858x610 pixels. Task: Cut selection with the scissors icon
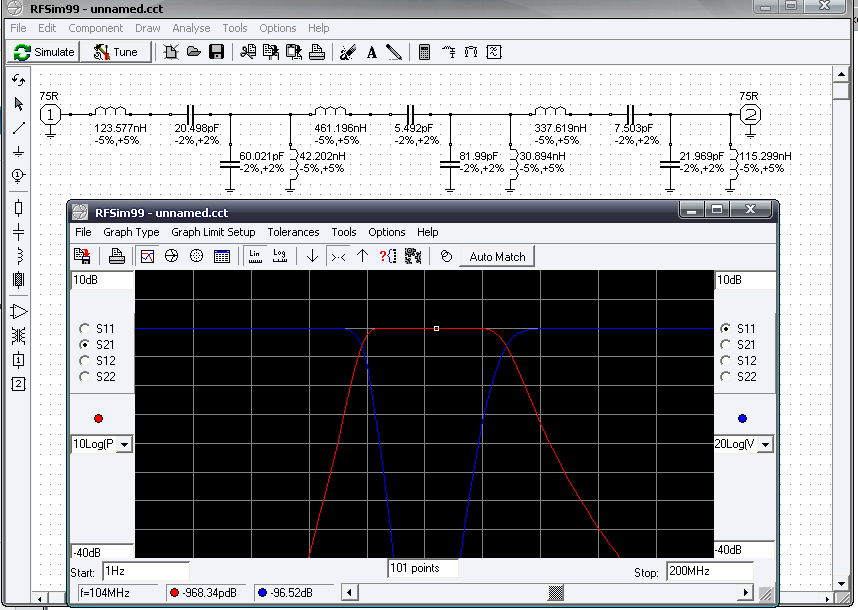248,52
